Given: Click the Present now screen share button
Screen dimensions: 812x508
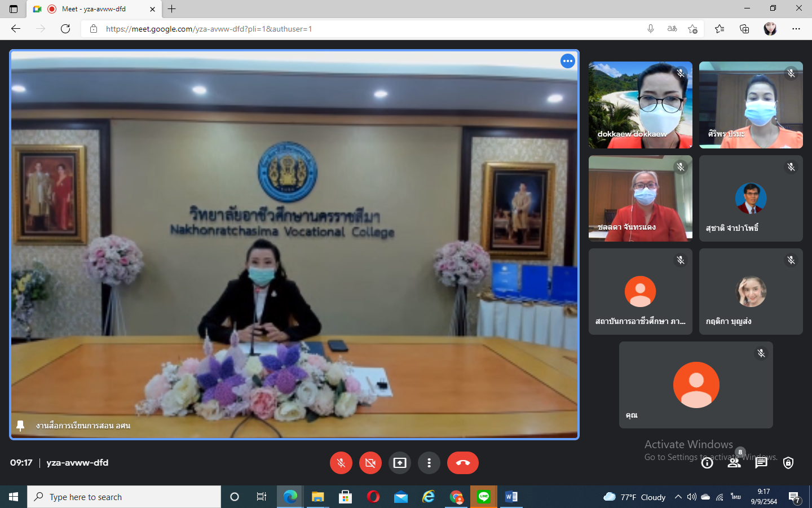Looking at the screenshot, I should pos(400,463).
